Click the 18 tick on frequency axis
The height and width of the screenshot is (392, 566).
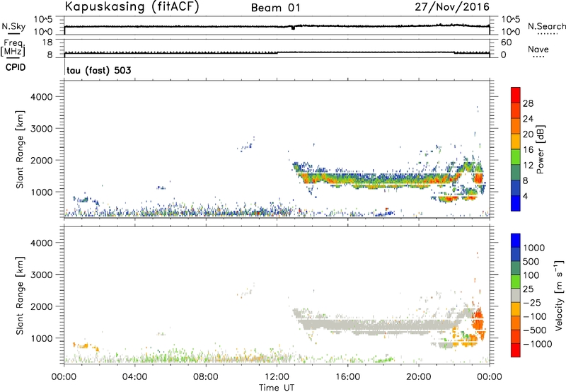[x=47, y=42]
